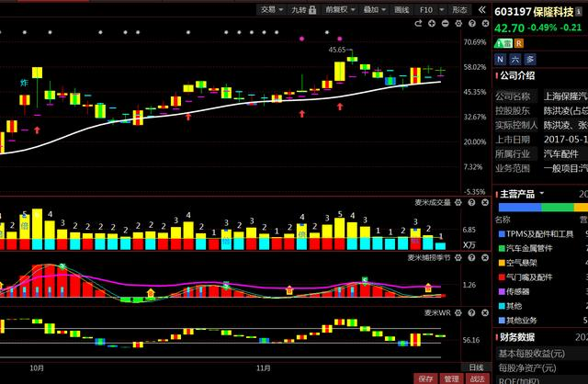Click the 炸 marker on the chart
The width and height of the screenshot is (588, 384).
click(x=25, y=83)
